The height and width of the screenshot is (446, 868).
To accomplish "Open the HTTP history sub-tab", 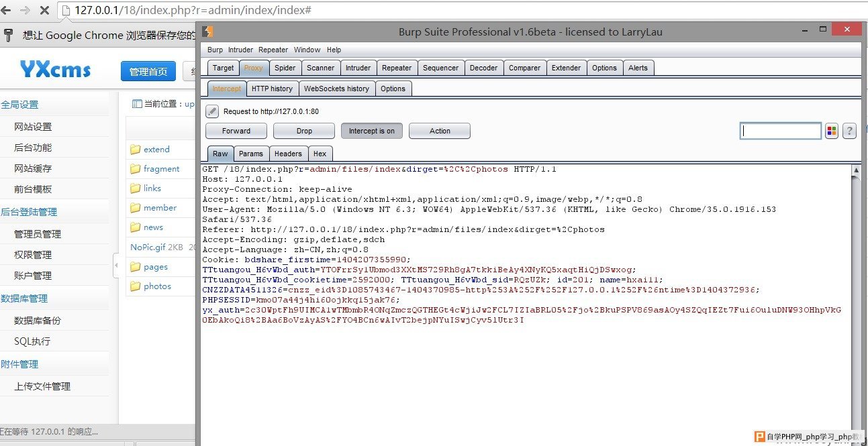I will (273, 89).
